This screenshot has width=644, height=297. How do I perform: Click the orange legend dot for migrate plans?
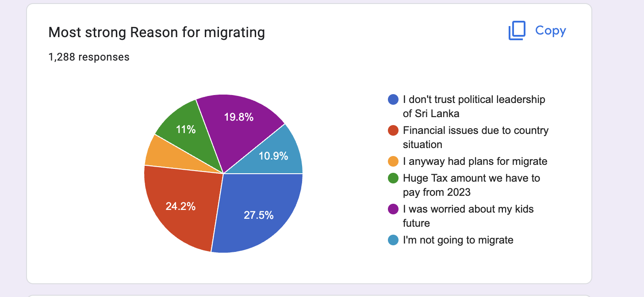(x=393, y=161)
